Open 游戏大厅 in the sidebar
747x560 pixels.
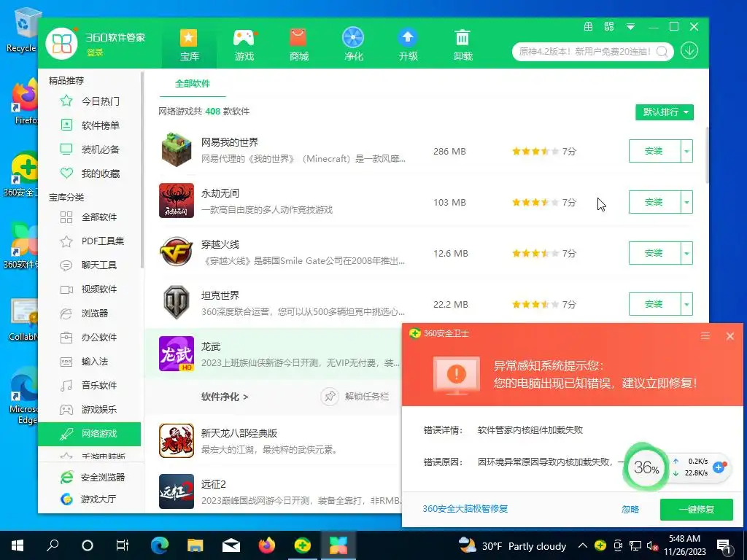point(88,499)
